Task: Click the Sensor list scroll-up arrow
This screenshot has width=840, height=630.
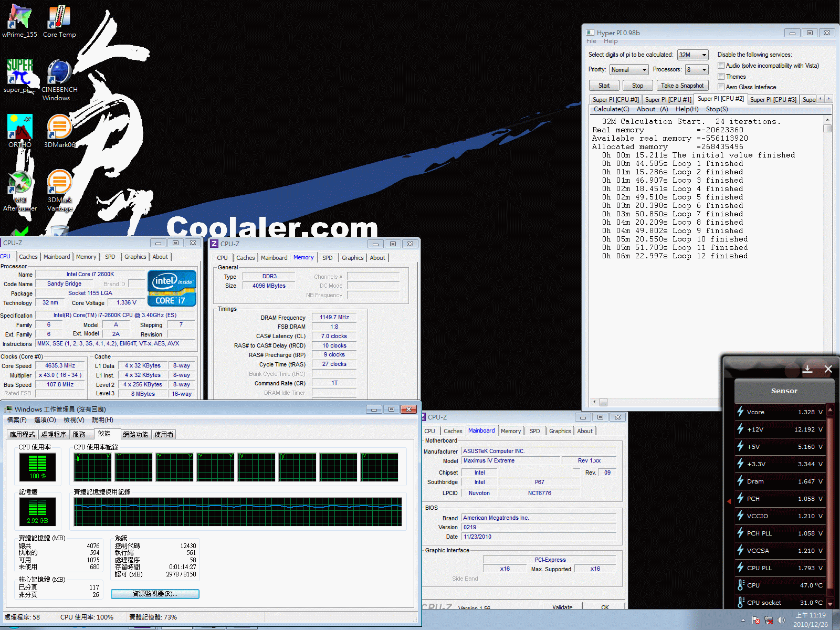Action: tap(830, 409)
